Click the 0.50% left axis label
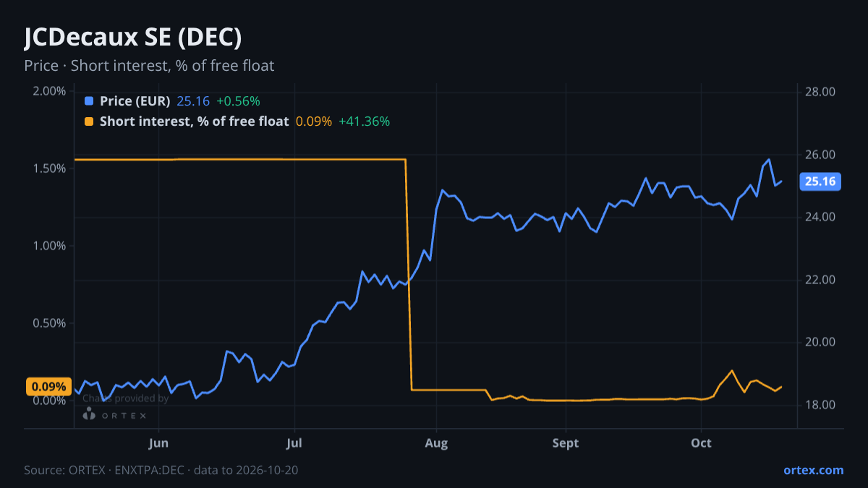This screenshot has height=488, width=868. [x=49, y=323]
